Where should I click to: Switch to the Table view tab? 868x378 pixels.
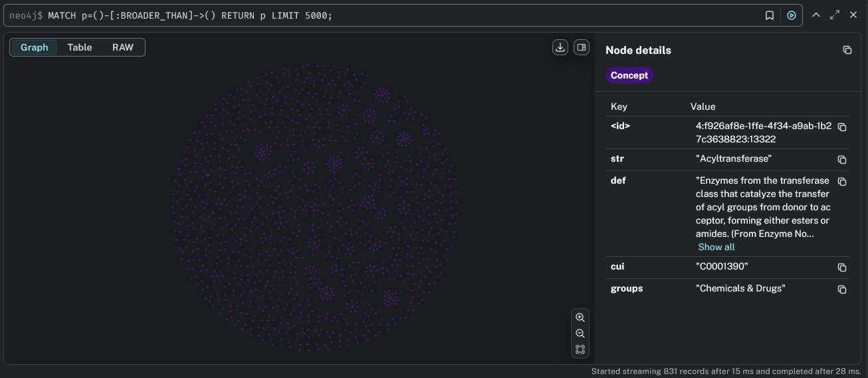tap(80, 47)
